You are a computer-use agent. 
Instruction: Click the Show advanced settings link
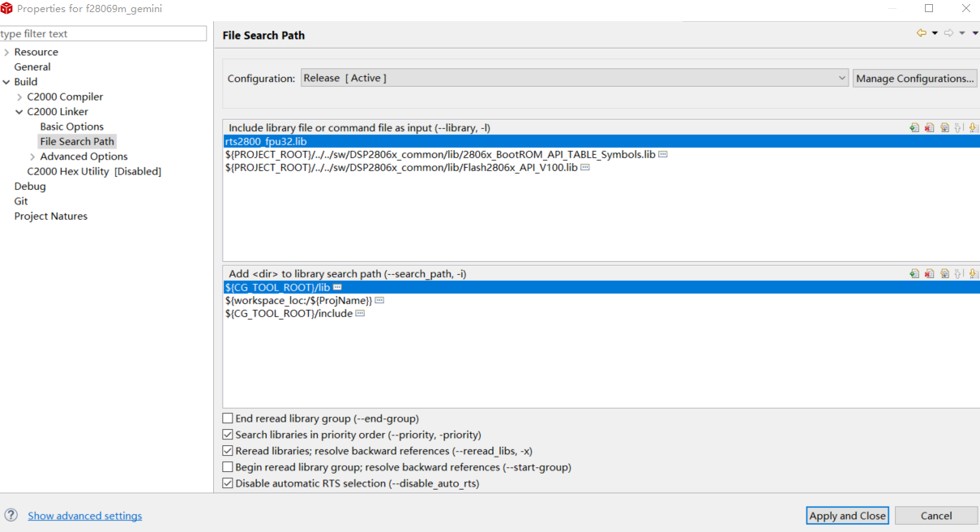[85, 516]
